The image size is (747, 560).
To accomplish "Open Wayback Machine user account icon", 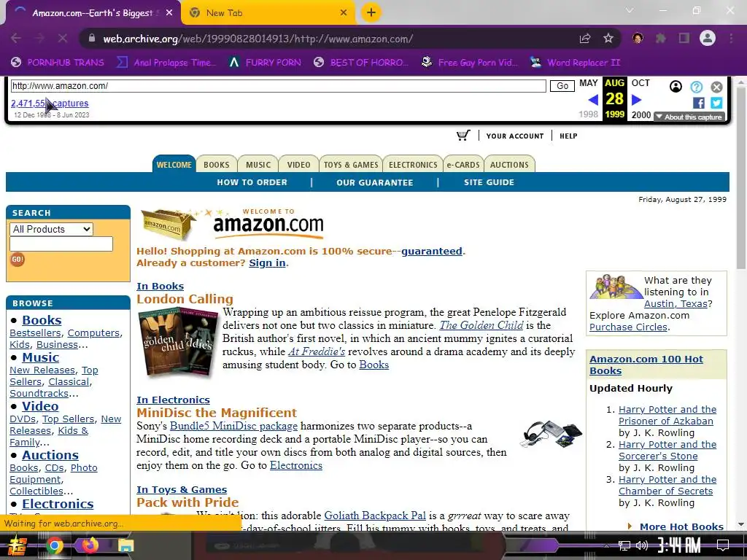I will pos(676,87).
